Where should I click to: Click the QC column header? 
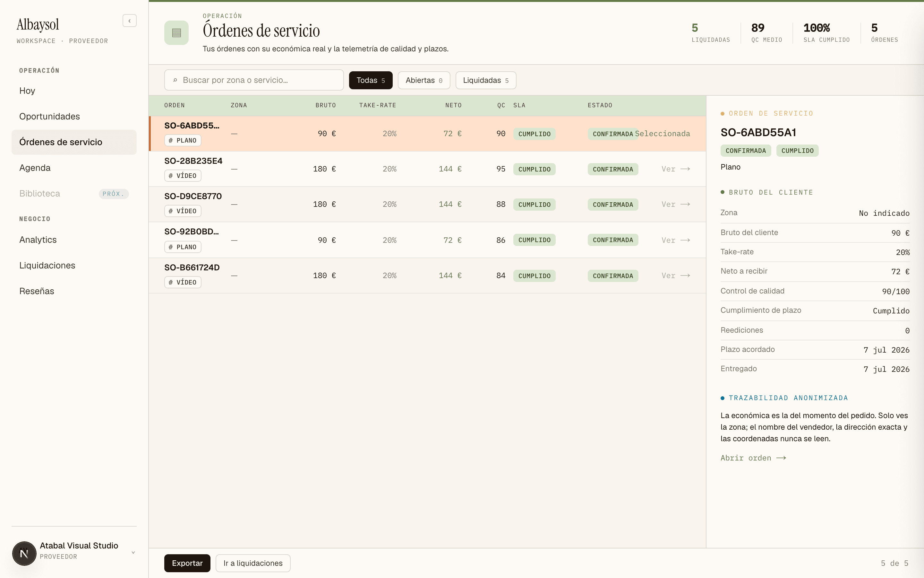click(x=501, y=105)
